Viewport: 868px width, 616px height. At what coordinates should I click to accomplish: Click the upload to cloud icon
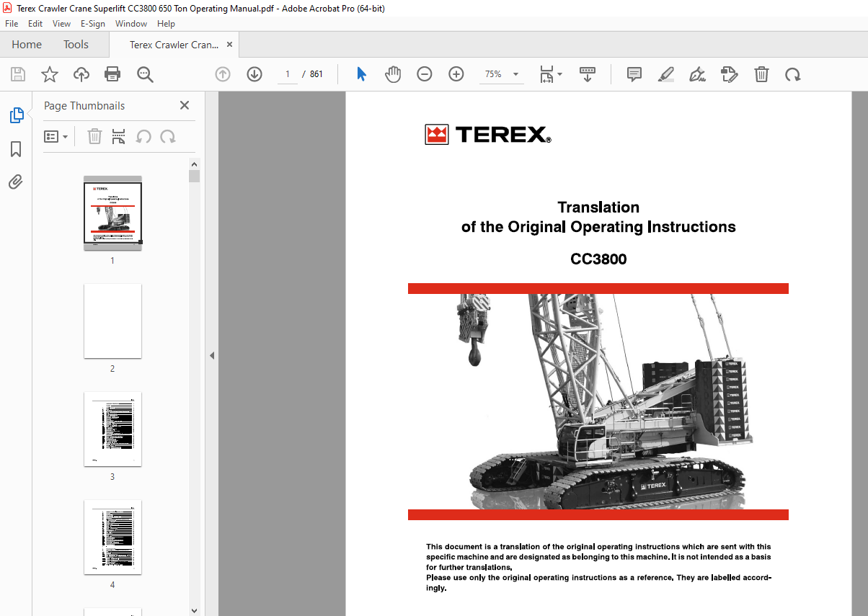(x=81, y=74)
